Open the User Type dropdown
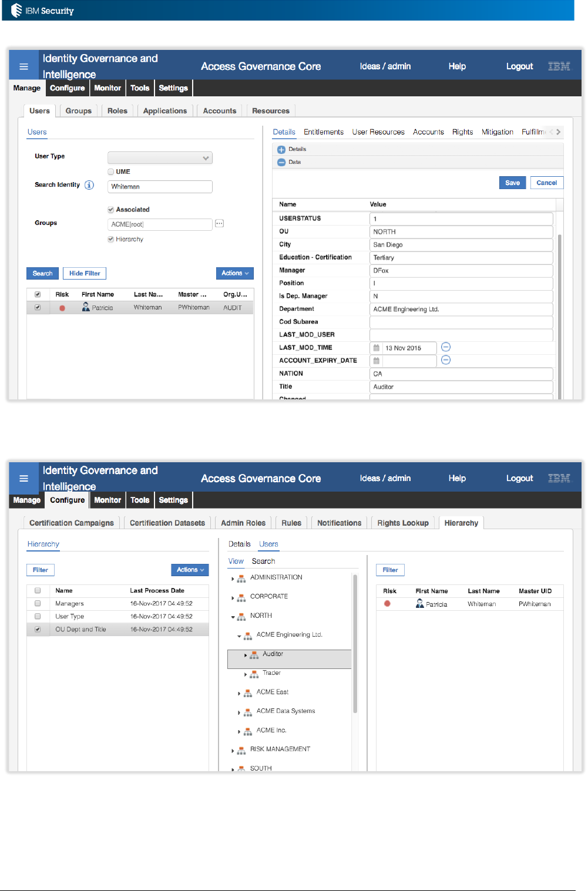The height and width of the screenshot is (891, 588). pyautogui.click(x=160, y=158)
